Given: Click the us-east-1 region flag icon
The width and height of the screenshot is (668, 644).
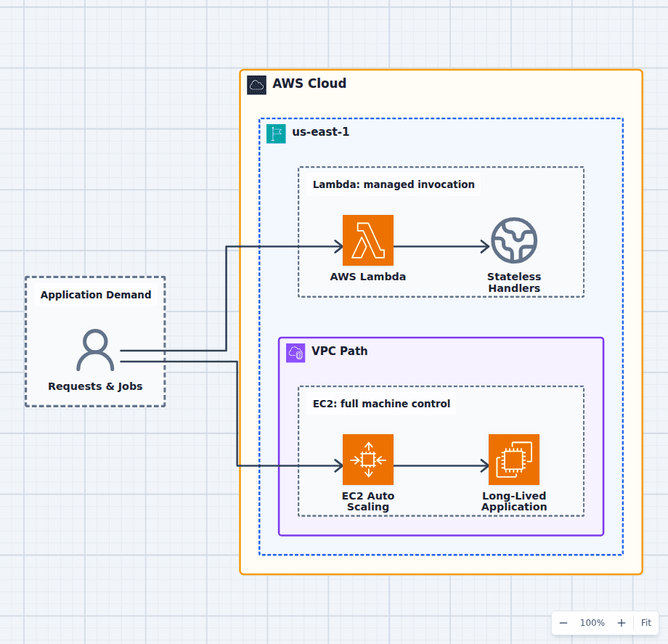Looking at the screenshot, I should (276, 134).
